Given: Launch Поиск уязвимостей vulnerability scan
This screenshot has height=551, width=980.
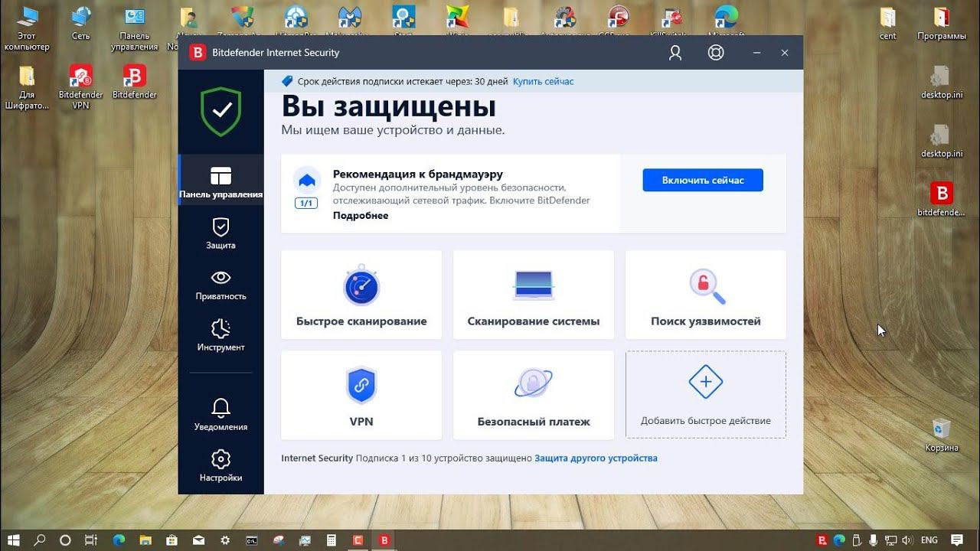Looking at the screenshot, I should point(706,295).
